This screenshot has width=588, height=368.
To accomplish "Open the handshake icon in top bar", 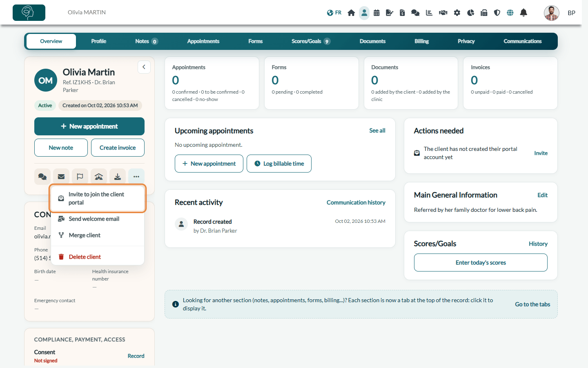I will (443, 13).
